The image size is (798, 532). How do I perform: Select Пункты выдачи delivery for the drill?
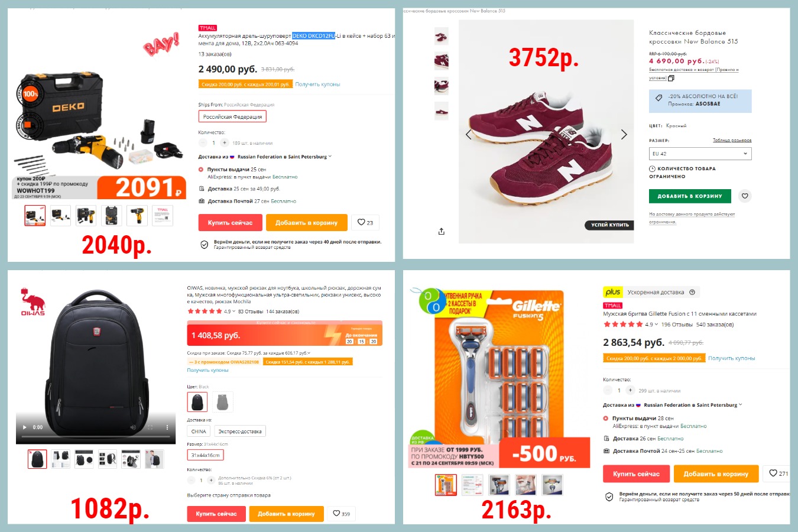pyautogui.click(x=201, y=170)
